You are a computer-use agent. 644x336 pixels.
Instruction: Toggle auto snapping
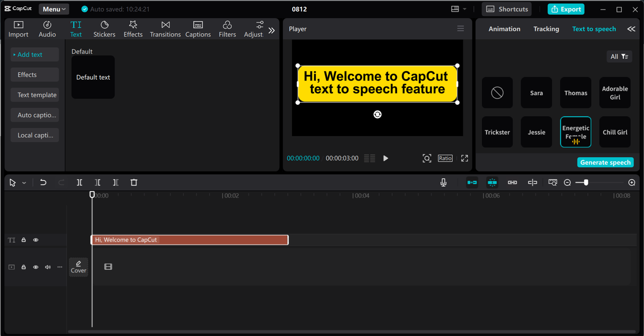pyautogui.click(x=492, y=182)
